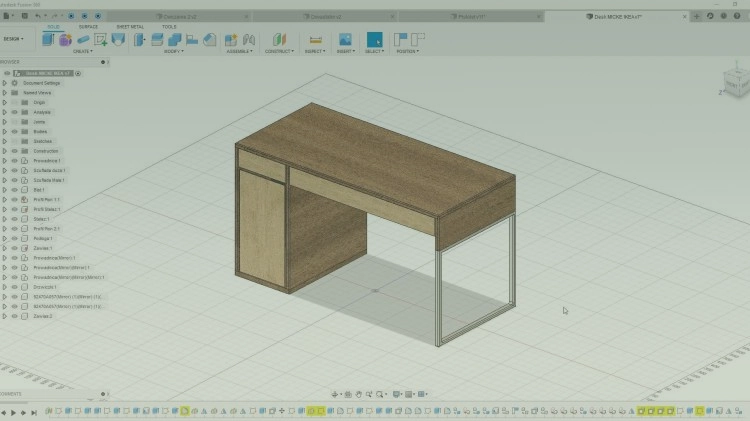Switch to the Sheet Metal tab
This screenshot has width=750, height=421.
click(130, 27)
